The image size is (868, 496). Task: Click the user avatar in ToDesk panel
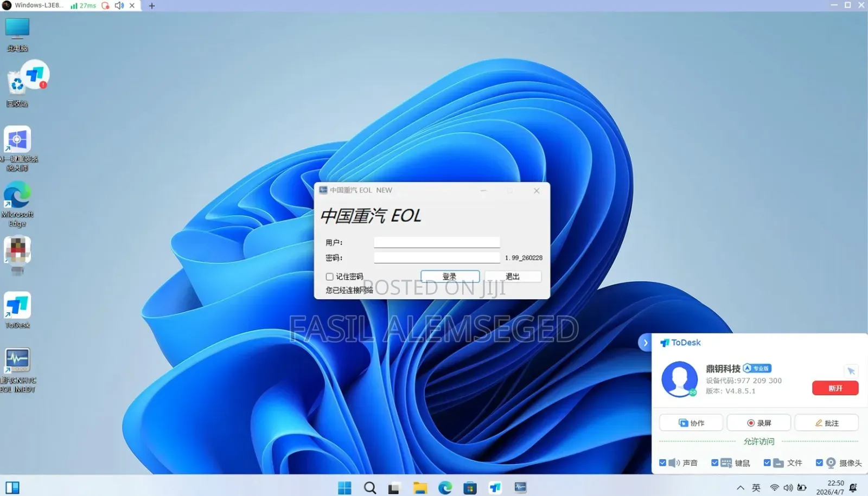click(x=679, y=379)
